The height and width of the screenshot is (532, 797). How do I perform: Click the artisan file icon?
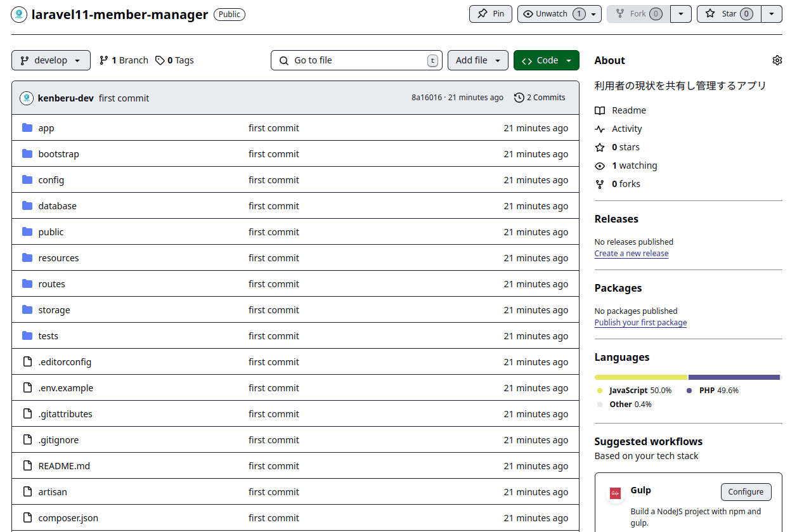pyautogui.click(x=27, y=491)
